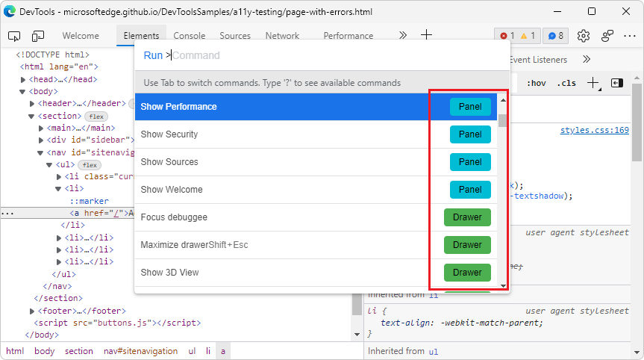Select section in breadcrumb trail
This screenshot has width=644, height=360.
79,351
